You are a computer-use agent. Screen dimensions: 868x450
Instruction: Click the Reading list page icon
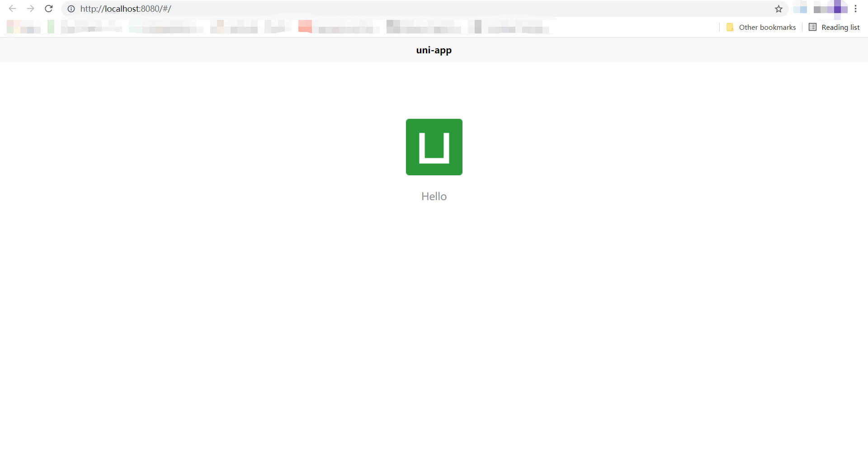(x=812, y=27)
